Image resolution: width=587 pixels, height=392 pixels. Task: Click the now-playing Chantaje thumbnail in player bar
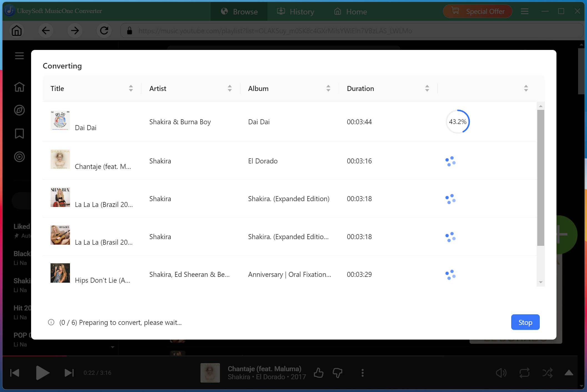[x=210, y=373]
